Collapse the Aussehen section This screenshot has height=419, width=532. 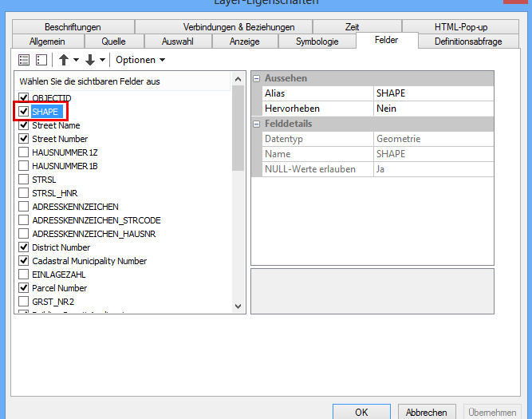click(x=257, y=78)
